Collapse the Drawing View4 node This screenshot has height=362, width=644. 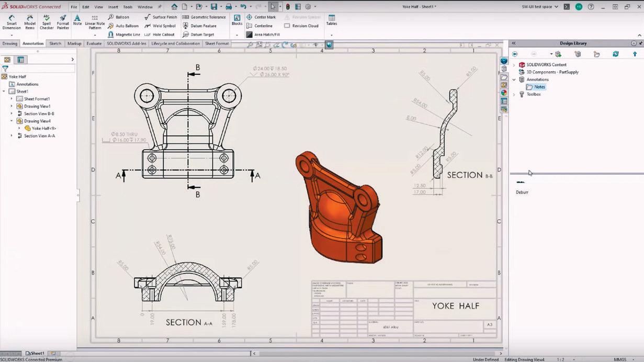point(12,121)
